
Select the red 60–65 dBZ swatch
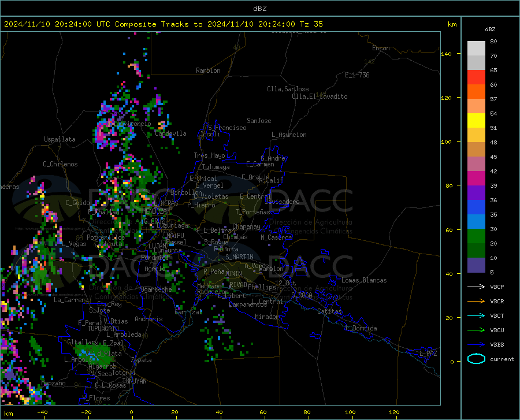[x=476, y=77]
